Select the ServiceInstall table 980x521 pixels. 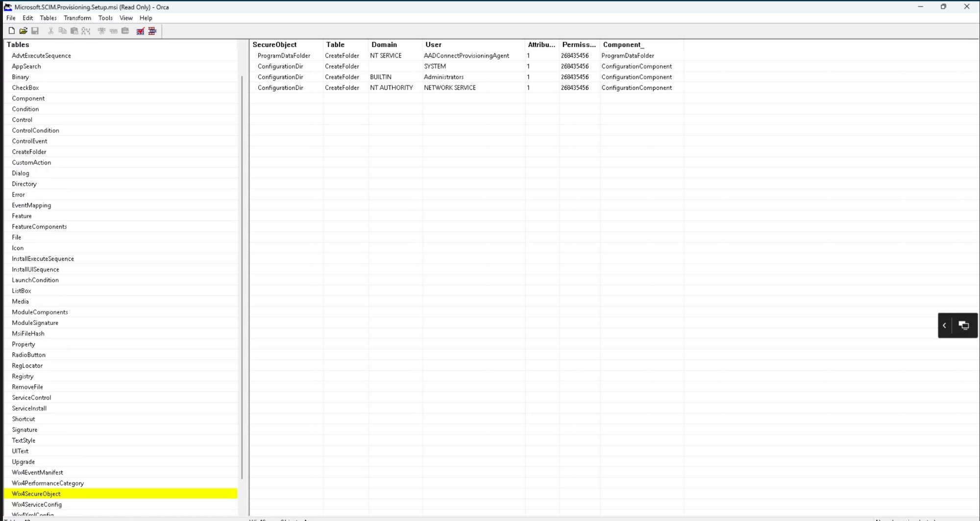121,408
